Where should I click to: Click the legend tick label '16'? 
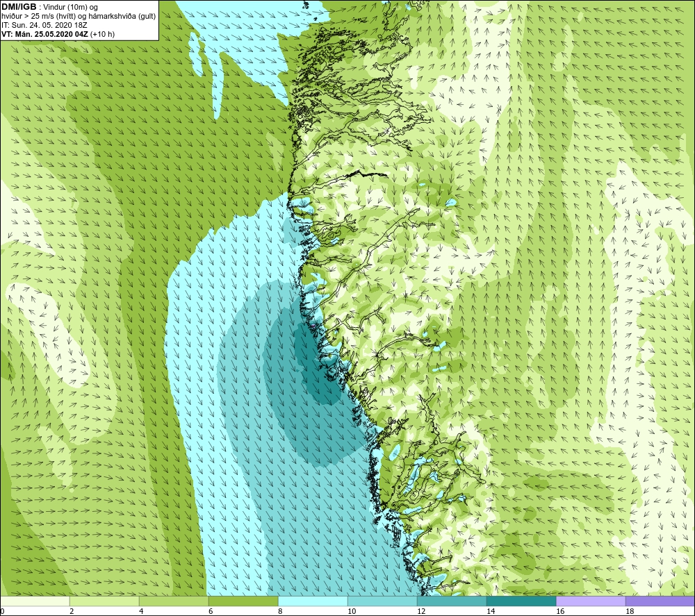560,611
